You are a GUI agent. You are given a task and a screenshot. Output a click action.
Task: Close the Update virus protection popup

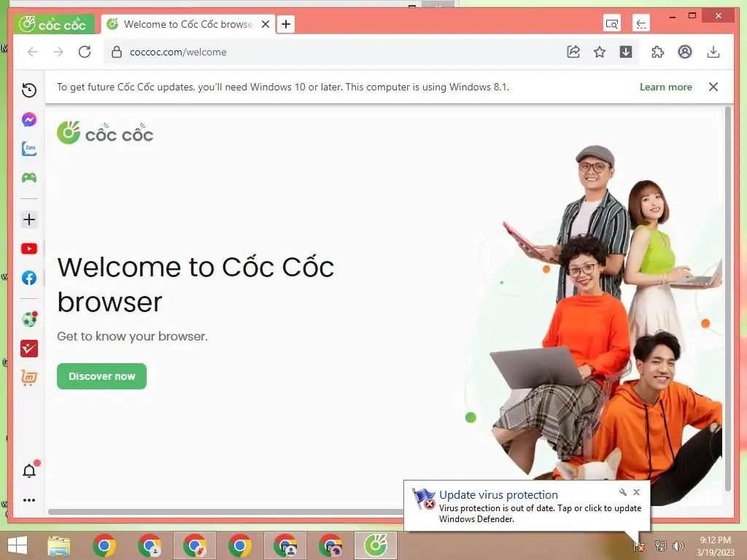pyautogui.click(x=636, y=492)
